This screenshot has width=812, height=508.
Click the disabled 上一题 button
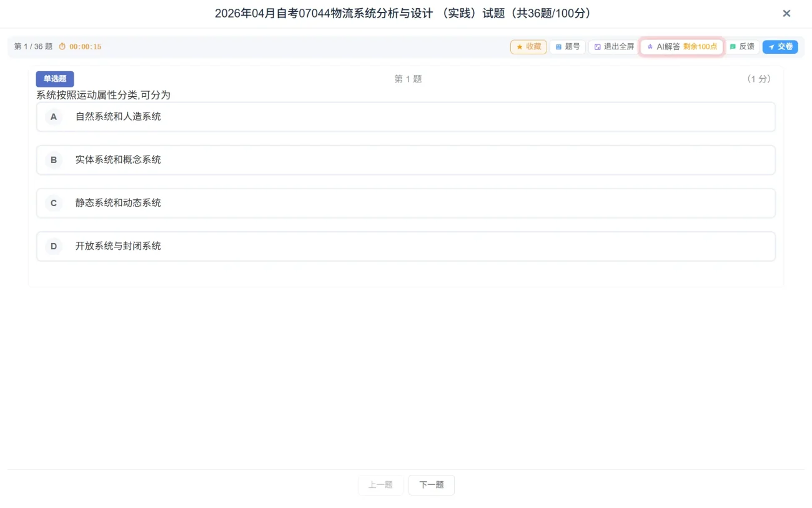click(380, 485)
